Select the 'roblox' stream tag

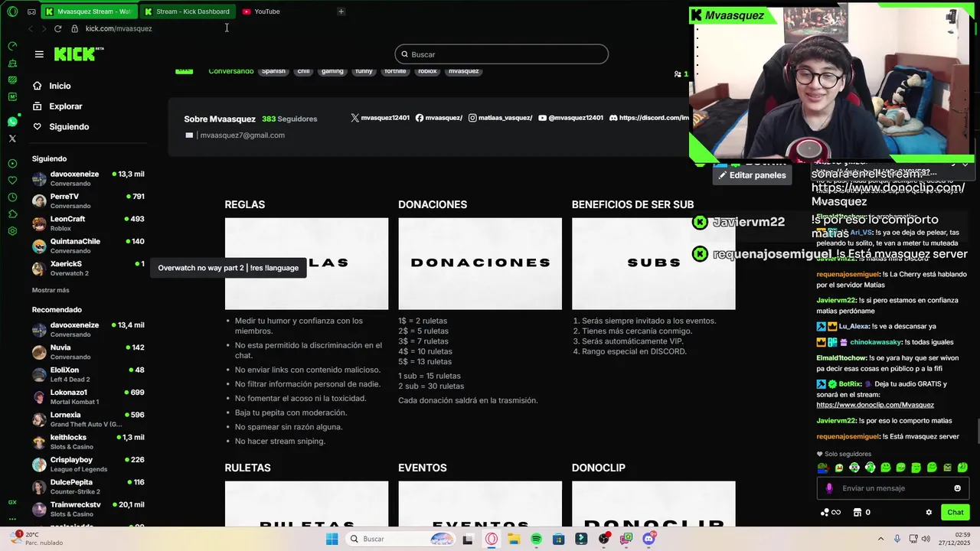point(427,71)
